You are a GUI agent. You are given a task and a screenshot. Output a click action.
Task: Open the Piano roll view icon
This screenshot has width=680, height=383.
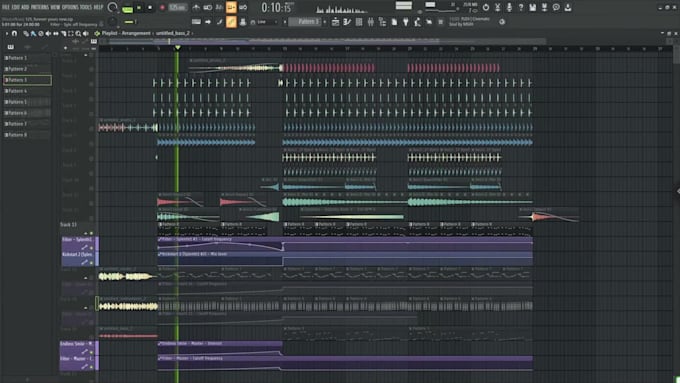[x=347, y=22]
